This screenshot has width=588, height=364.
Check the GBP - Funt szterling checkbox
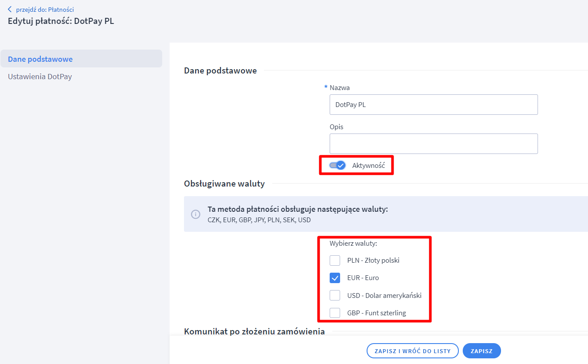[x=335, y=313]
